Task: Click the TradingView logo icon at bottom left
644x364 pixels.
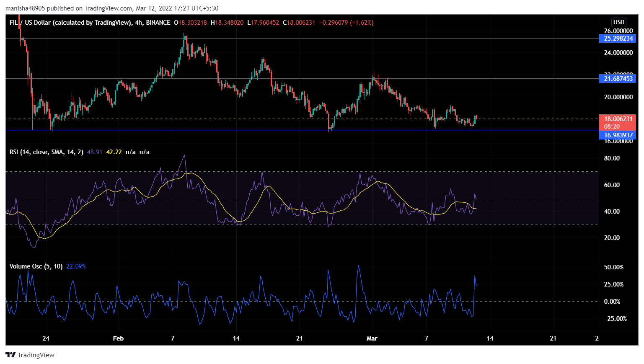Action: 10,355
